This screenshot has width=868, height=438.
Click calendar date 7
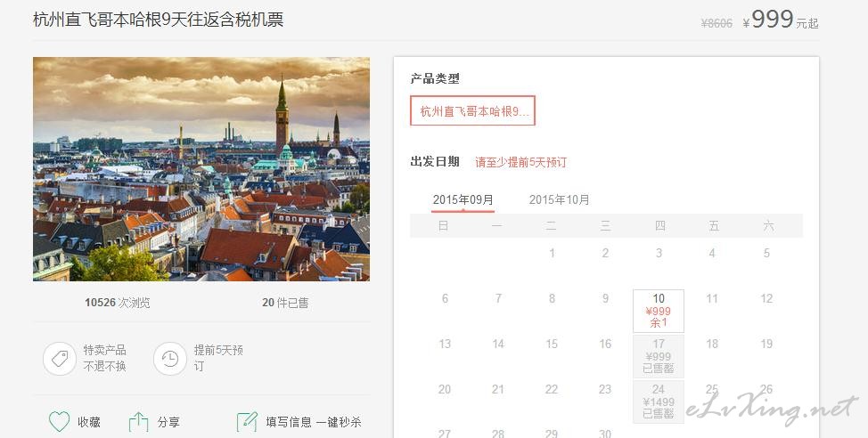pos(498,298)
